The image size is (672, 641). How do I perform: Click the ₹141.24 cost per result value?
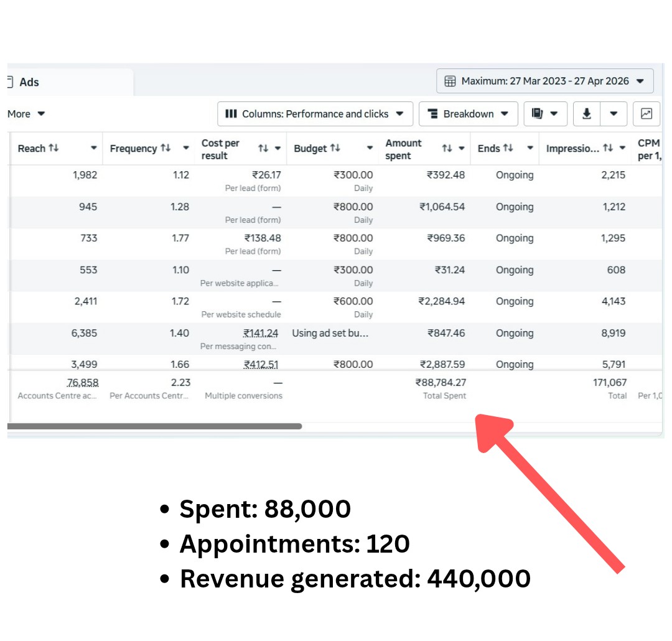[x=261, y=333]
